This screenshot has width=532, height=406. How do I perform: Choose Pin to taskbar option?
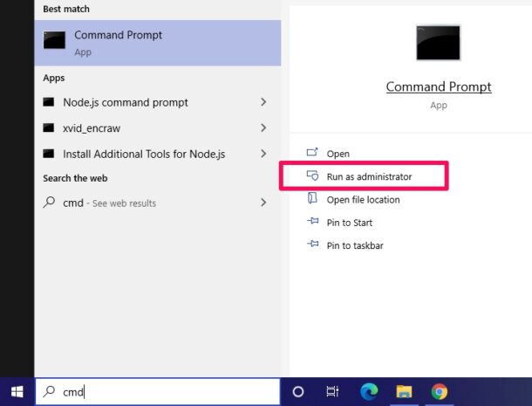(354, 245)
